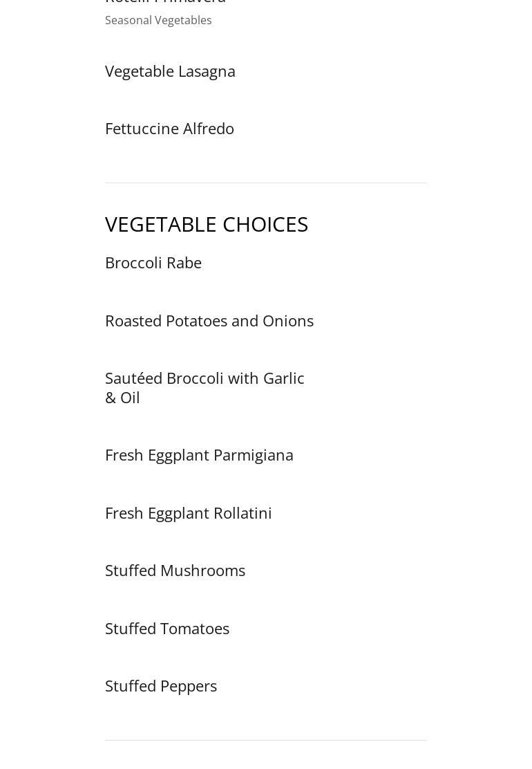Click the Seasonal Vegetables description text
The height and width of the screenshot is (769, 532).
158,20
